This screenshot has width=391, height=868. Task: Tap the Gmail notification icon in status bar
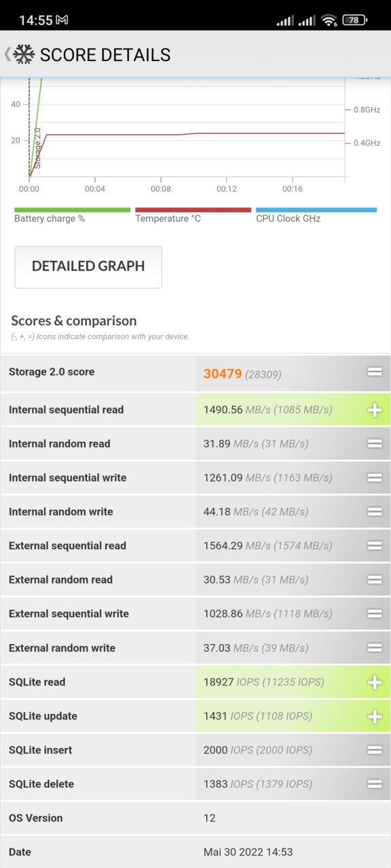(x=62, y=20)
